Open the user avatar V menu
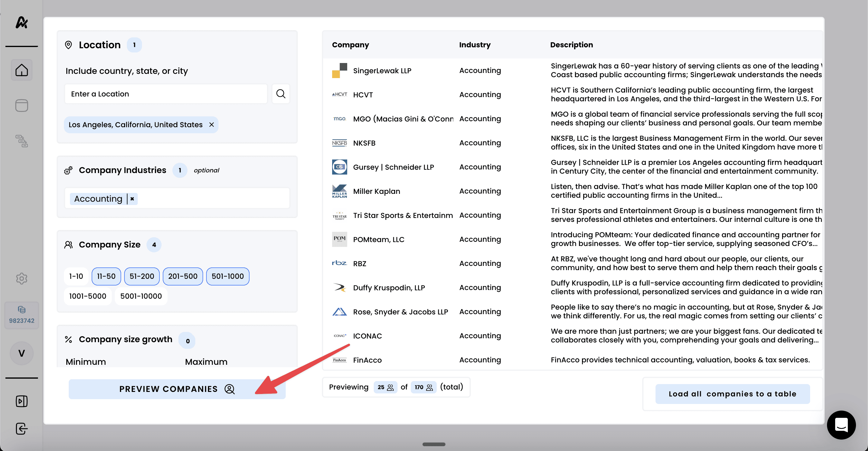Screen dimensions: 868x451 [x=22, y=353]
